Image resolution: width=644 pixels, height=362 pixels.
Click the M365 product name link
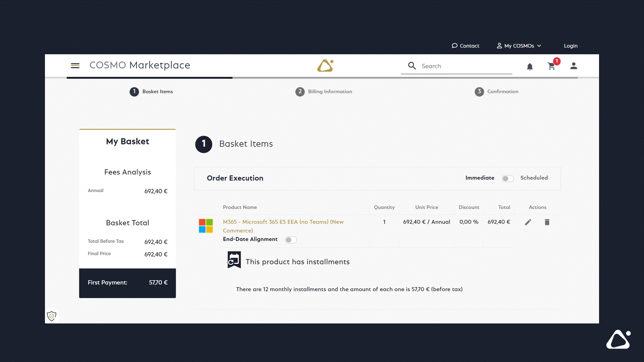pyautogui.click(x=283, y=226)
